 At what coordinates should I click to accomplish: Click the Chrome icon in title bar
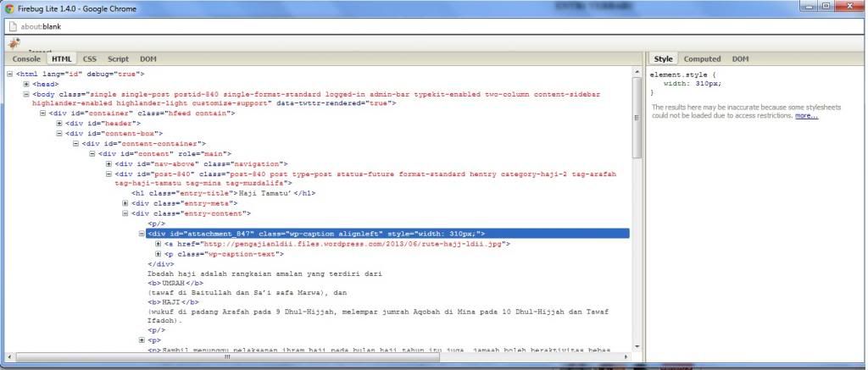pyautogui.click(x=8, y=8)
